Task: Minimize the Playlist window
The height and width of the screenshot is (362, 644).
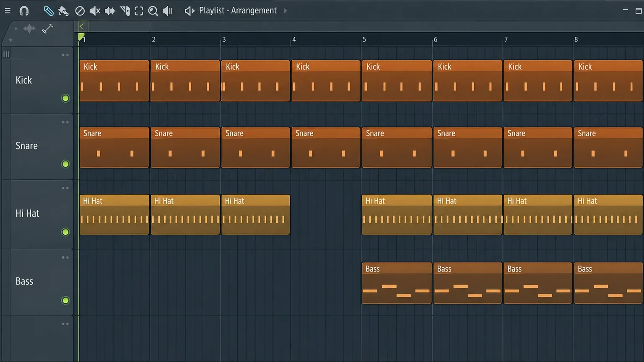Action: coord(626,10)
